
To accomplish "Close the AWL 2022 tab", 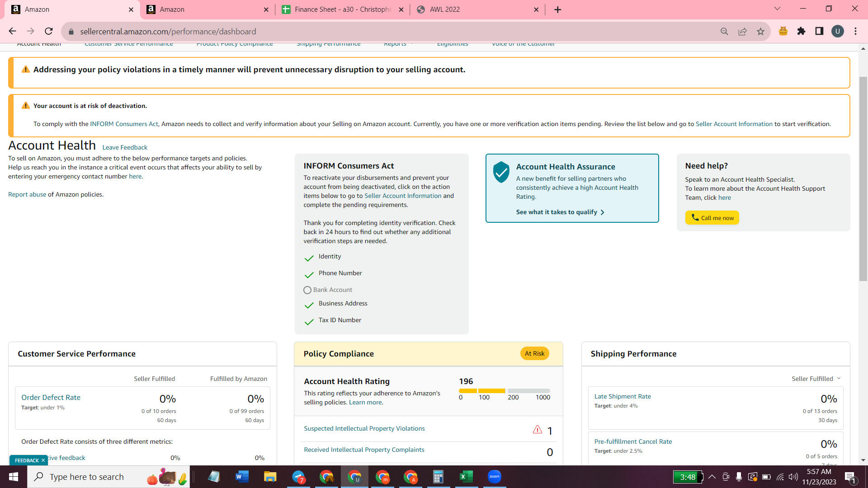I will click(536, 9).
